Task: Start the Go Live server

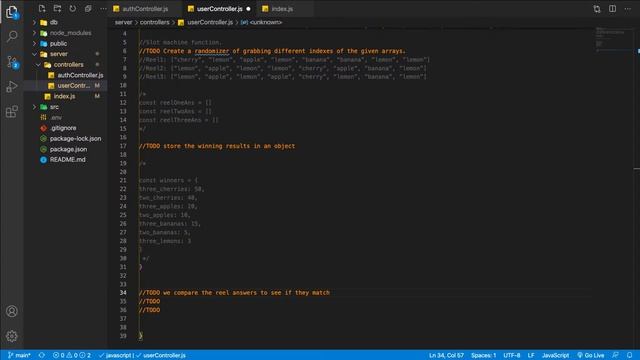Action: point(591,355)
